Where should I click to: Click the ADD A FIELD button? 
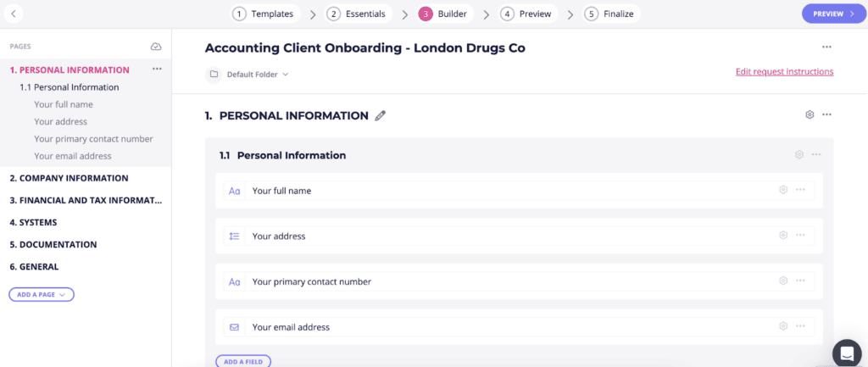tap(243, 361)
